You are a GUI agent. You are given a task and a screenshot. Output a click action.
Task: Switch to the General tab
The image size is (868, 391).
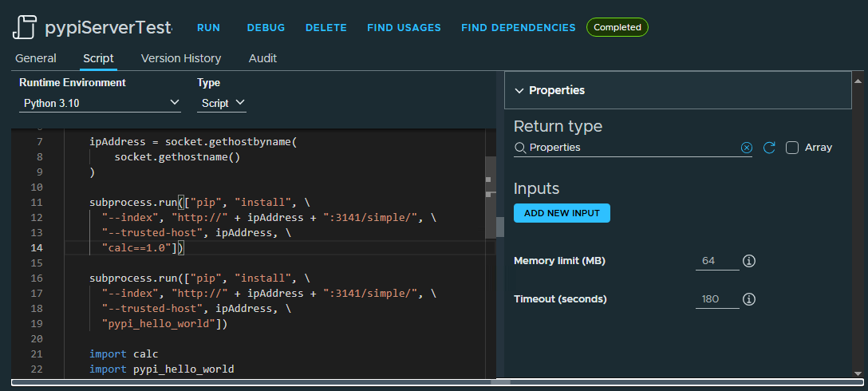click(x=35, y=58)
